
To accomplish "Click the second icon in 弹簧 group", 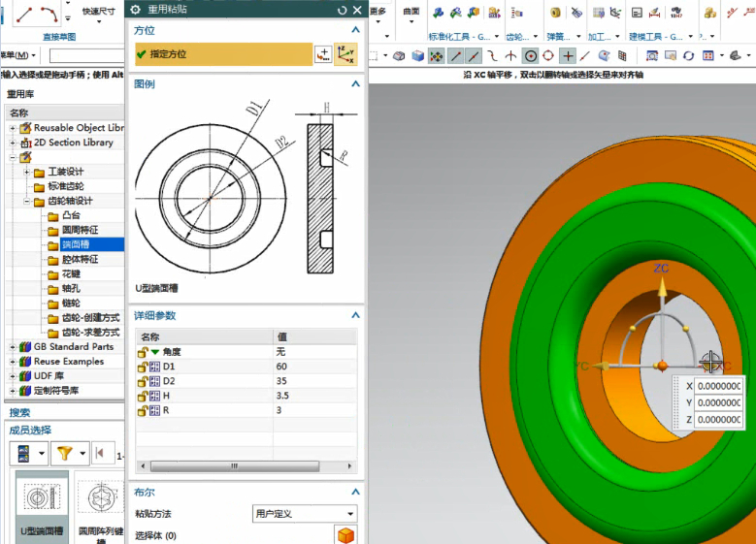I will pos(576,13).
